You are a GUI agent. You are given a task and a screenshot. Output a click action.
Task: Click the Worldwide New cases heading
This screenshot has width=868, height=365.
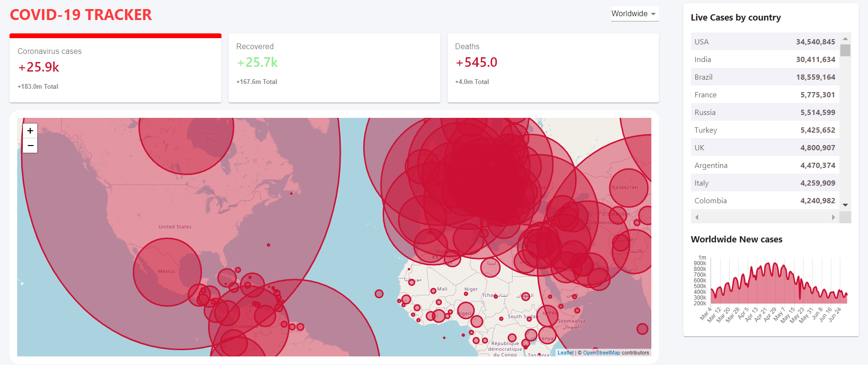737,240
